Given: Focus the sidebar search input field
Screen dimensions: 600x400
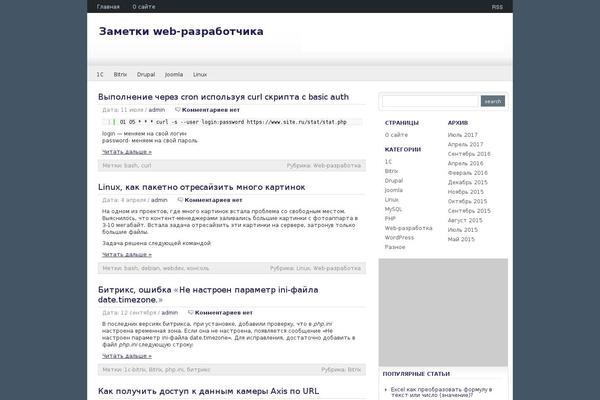Looking at the screenshot, I should [430, 101].
